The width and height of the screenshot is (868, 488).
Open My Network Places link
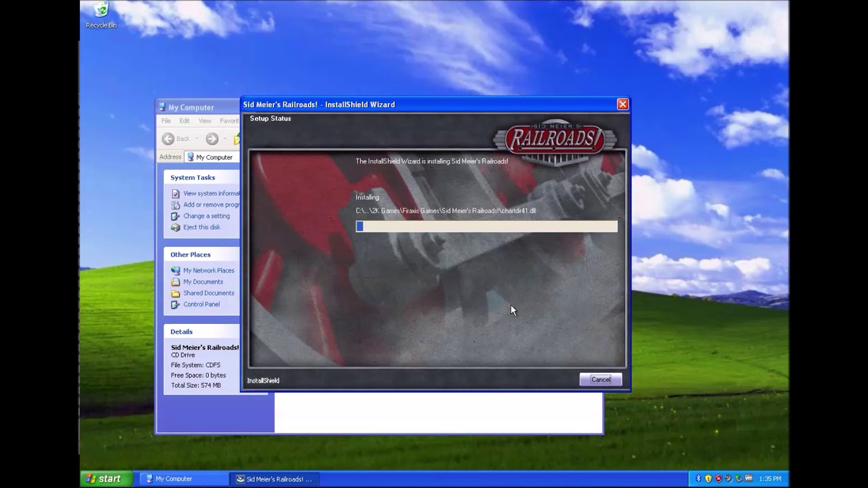click(x=209, y=270)
